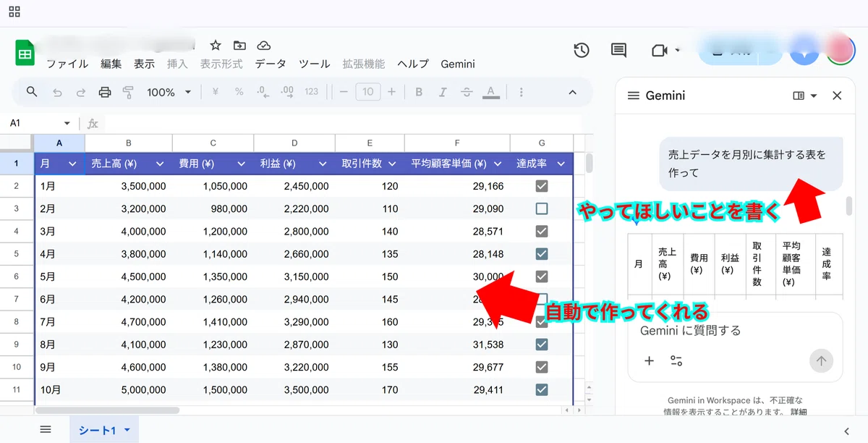
Task: Open Gemini prompt settings sliders icon
Action: point(677,360)
